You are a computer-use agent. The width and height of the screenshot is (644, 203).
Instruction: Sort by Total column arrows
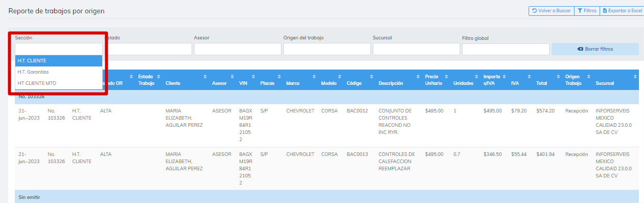point(558,77)
